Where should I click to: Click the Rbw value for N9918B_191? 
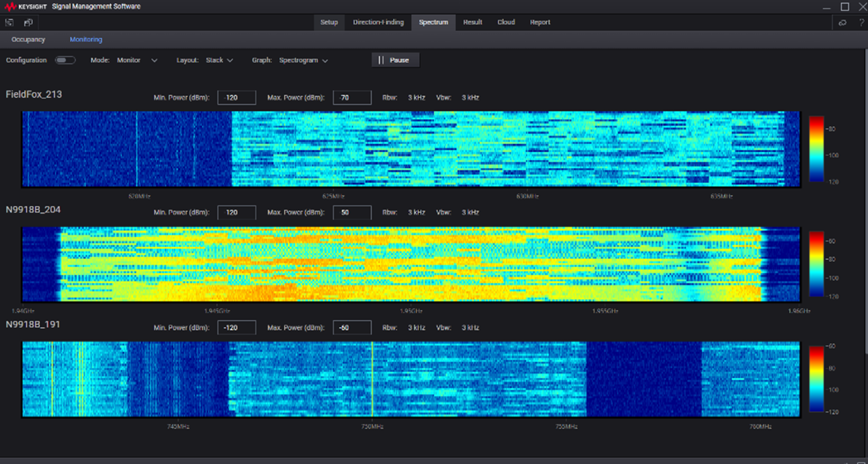click(x=417, y=328)
